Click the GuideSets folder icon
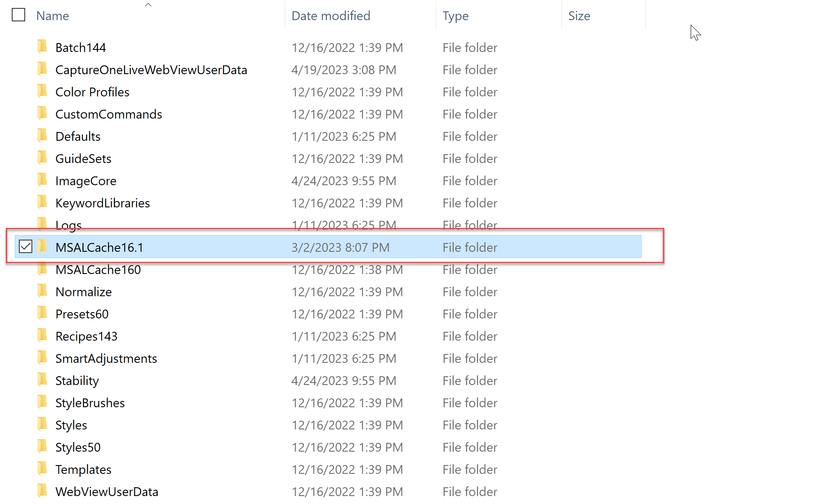 point(42,158)
